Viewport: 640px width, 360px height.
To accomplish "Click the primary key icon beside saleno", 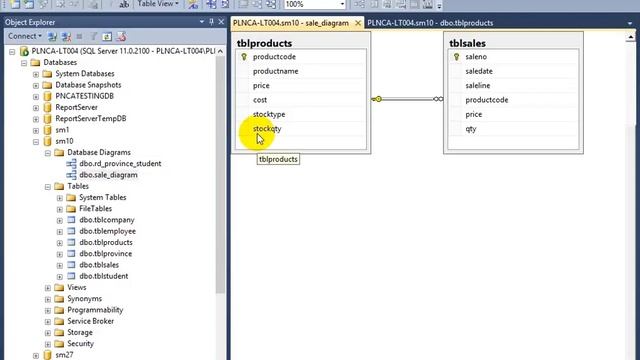I will pos(456,57).
